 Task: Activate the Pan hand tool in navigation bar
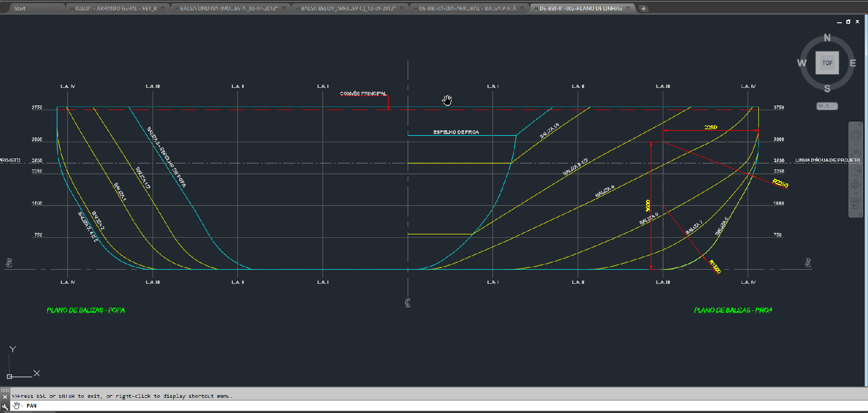click(856, 153)
